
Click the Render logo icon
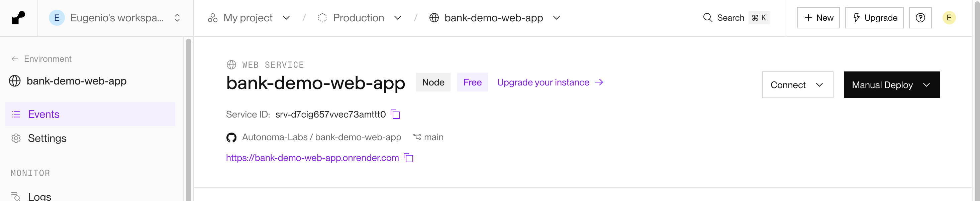[x=18, y=18]
